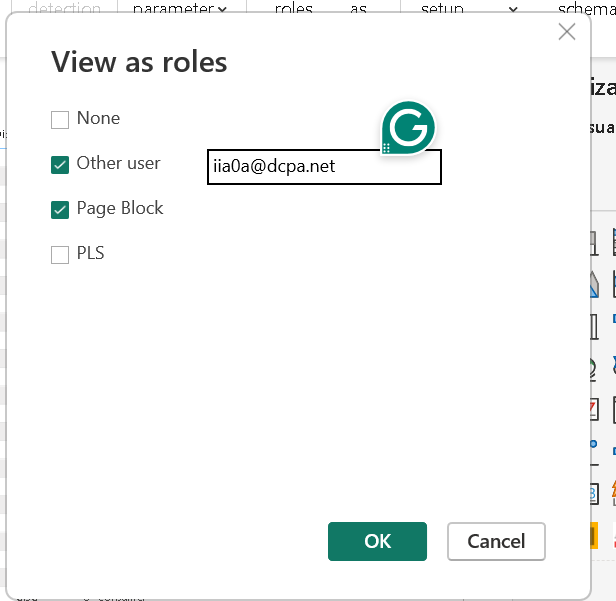Screen dimensions: 616x601
Task: Click the Visualizations pane header text
Action: 602,88
